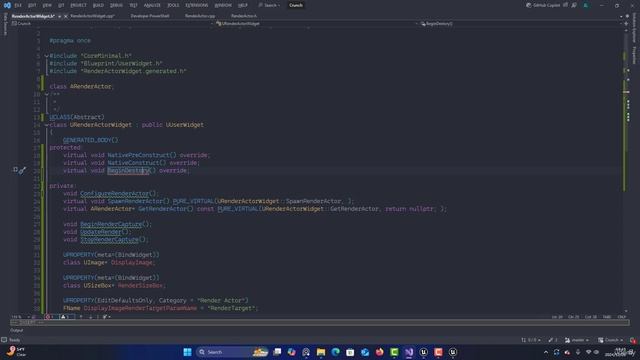The height and width of the screenshot is (360, 640).
Task: Click the feedback icon beside GitHub Copilot
Action: [574, 5]
